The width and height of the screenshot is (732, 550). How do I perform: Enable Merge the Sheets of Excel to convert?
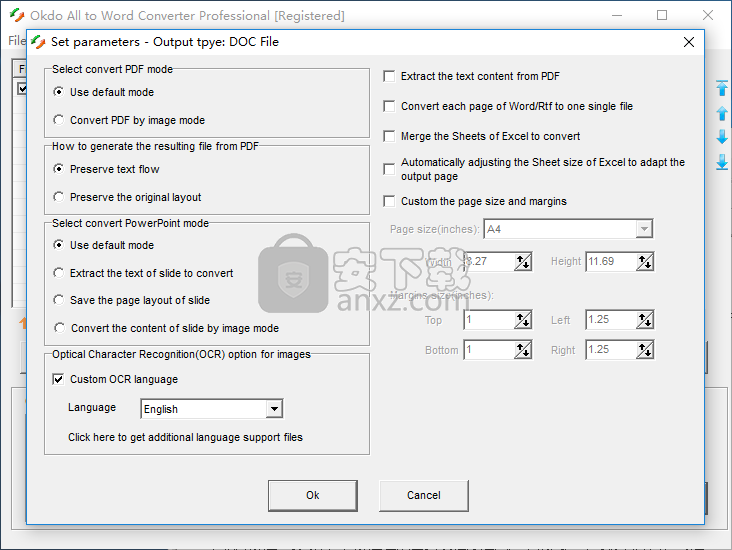(x=389, y=136)
